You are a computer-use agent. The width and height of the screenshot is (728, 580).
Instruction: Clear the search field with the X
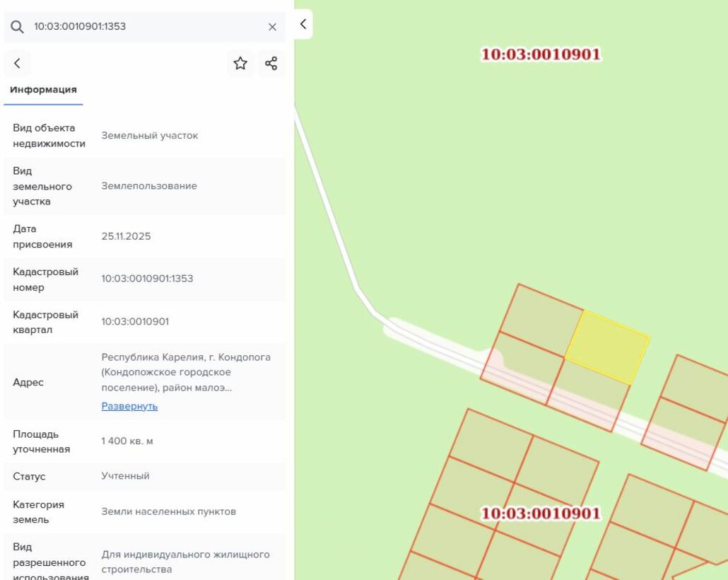point(273,27)
